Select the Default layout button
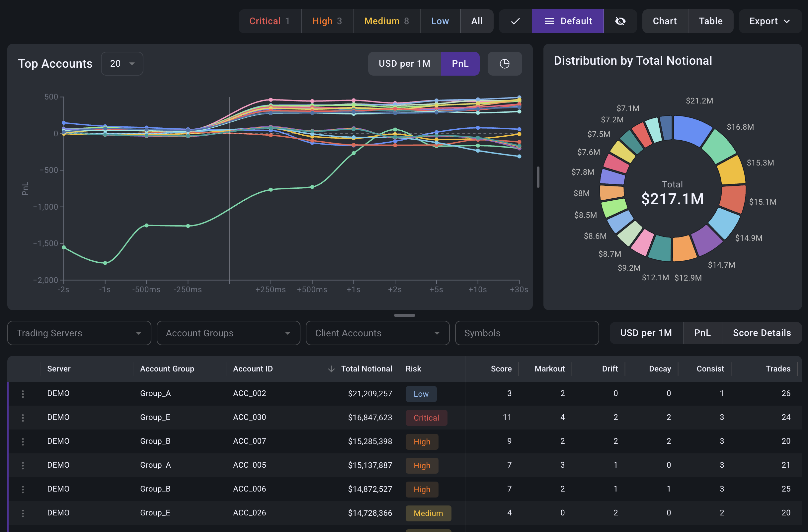The height and width of the screenshot is (532, 808). [568, 21]
